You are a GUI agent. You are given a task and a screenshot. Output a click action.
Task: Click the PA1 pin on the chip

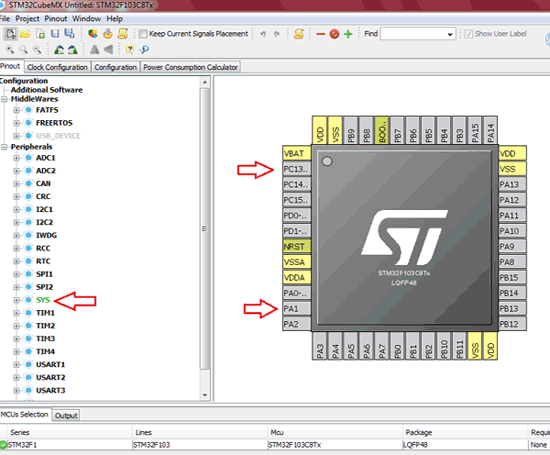(297, 309)
